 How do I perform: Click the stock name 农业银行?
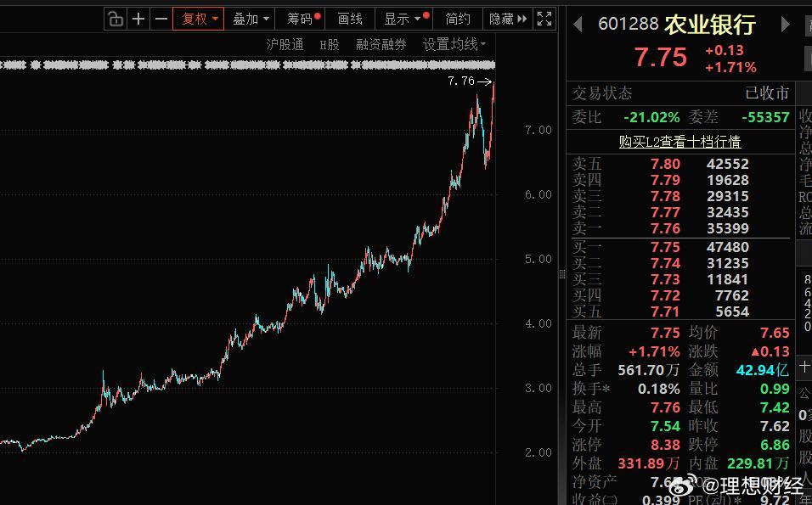710,25
